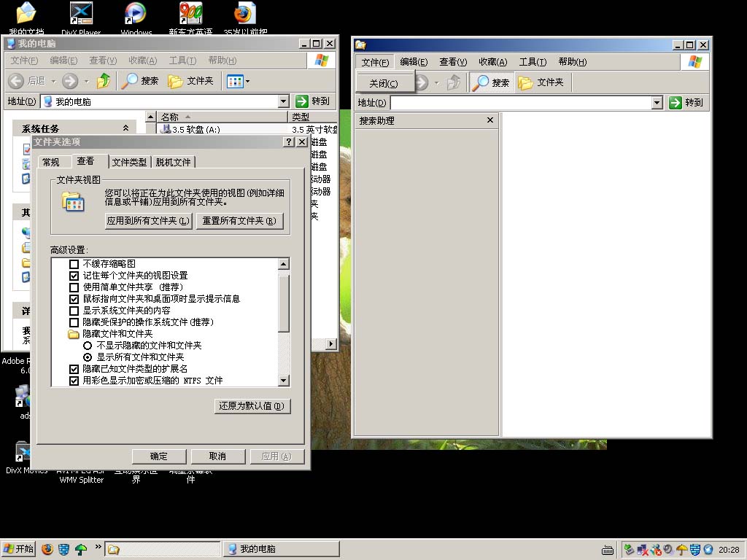Image resolution: width=747 pixels, height=560 pixels.
Task: Click advanced settings scroll down arrow
Action: [284, 381]
